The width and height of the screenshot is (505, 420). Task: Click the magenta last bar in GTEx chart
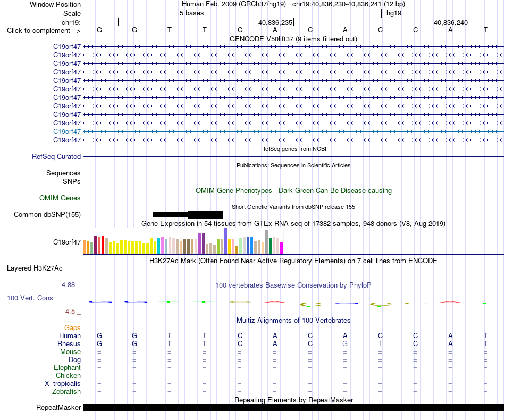point(281,248)
